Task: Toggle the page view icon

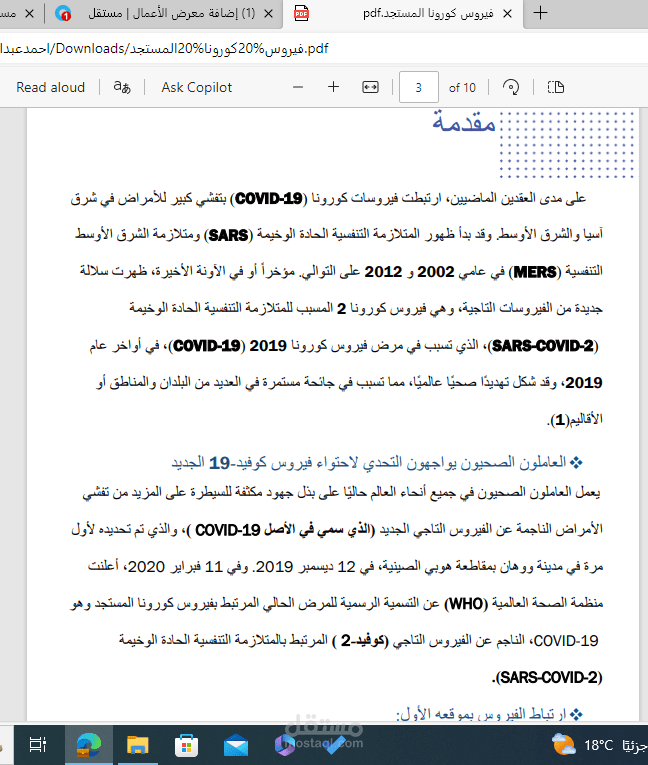Action: pos(556,87)
